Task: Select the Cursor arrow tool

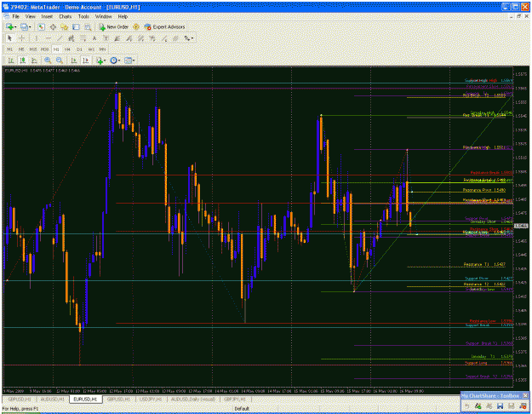Action: coord(10,38)
